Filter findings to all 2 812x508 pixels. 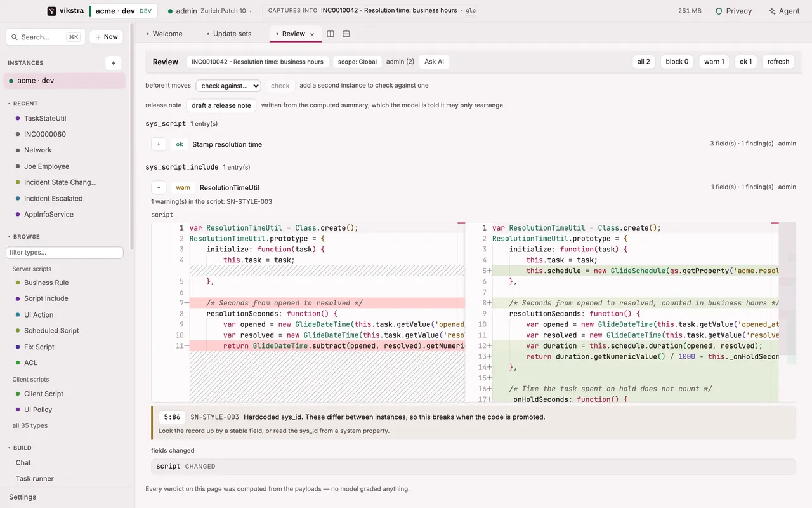pyautogui.click(x=644, y=62)
